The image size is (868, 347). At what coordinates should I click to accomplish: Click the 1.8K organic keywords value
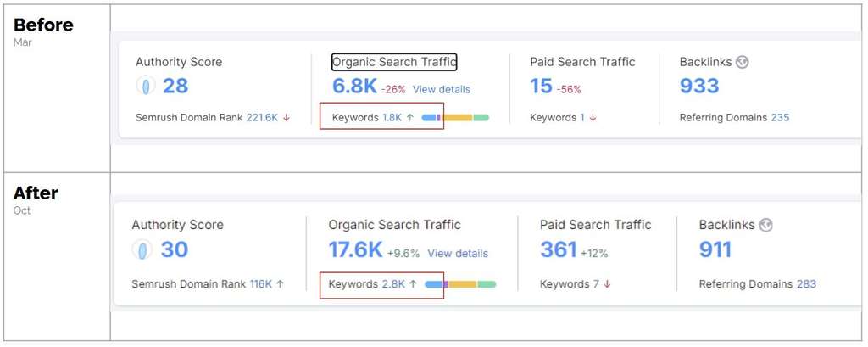click(392, 118)
